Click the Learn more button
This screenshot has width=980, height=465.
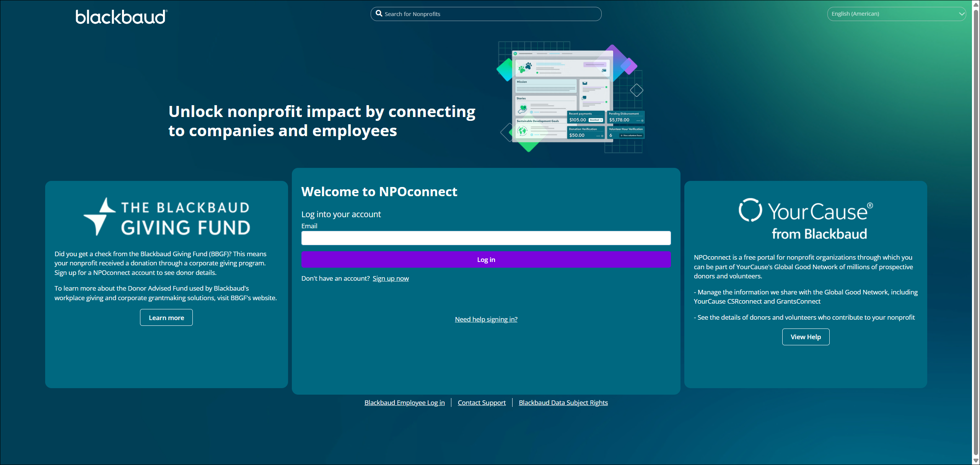point(166,318)
